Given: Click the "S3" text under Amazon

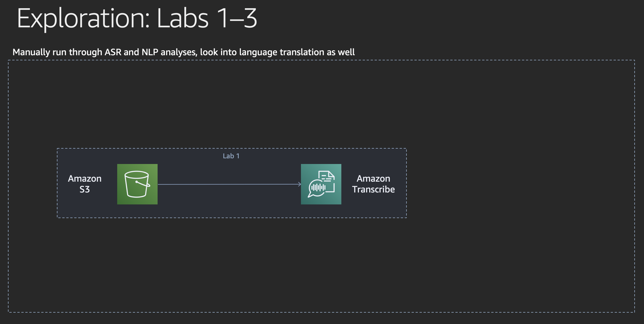Looking at the screenshot, I should click(84, 190).
